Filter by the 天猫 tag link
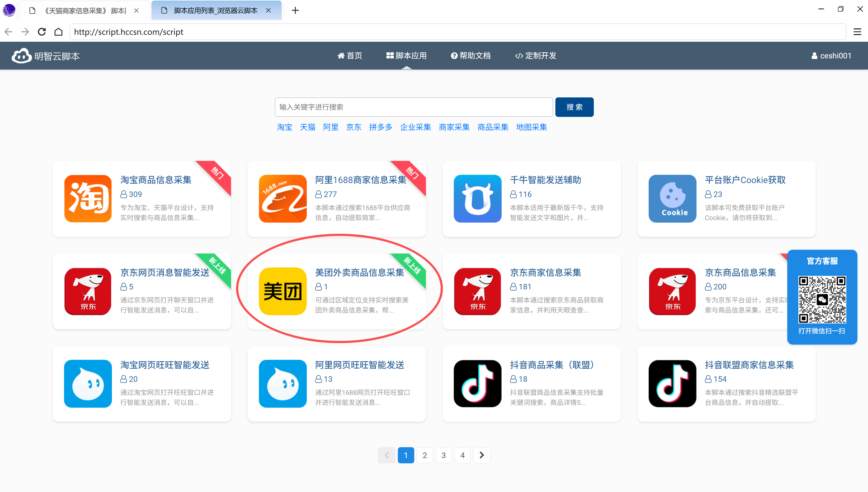The image size is (868, 492). pyautogui.click(x=307, y=127)
